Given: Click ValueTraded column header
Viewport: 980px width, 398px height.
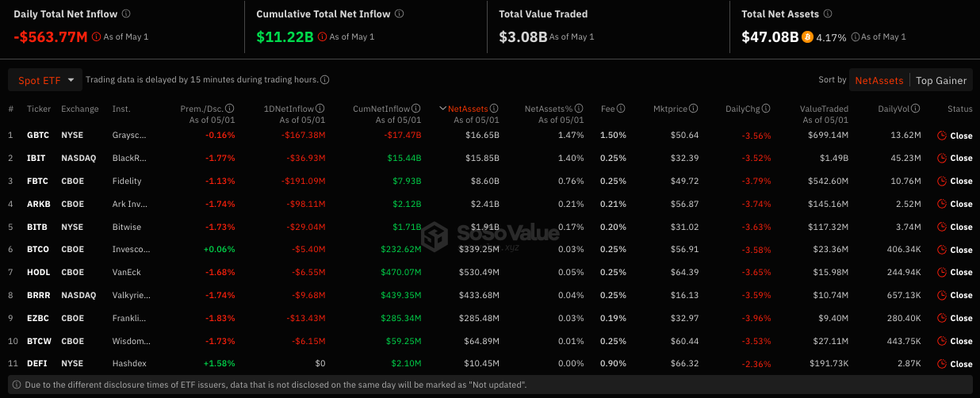Looking at the screenshot, I should pyautogui.click(x=824, y=109).
